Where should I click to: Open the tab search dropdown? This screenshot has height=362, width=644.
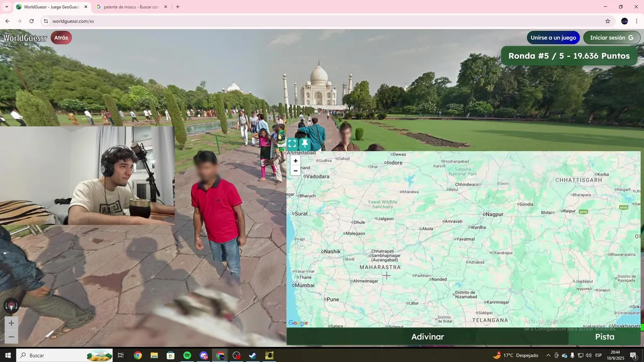point(7,7)
